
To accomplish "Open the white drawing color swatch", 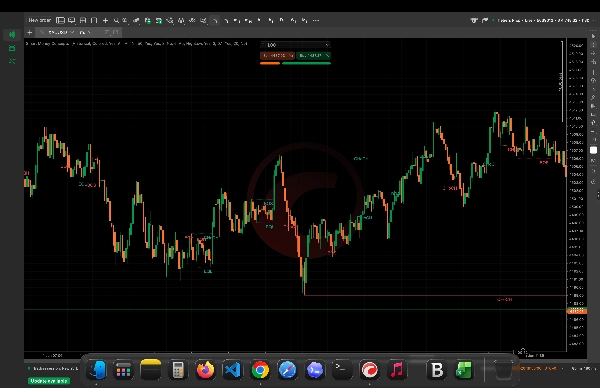I will click(x=593, y=150).
